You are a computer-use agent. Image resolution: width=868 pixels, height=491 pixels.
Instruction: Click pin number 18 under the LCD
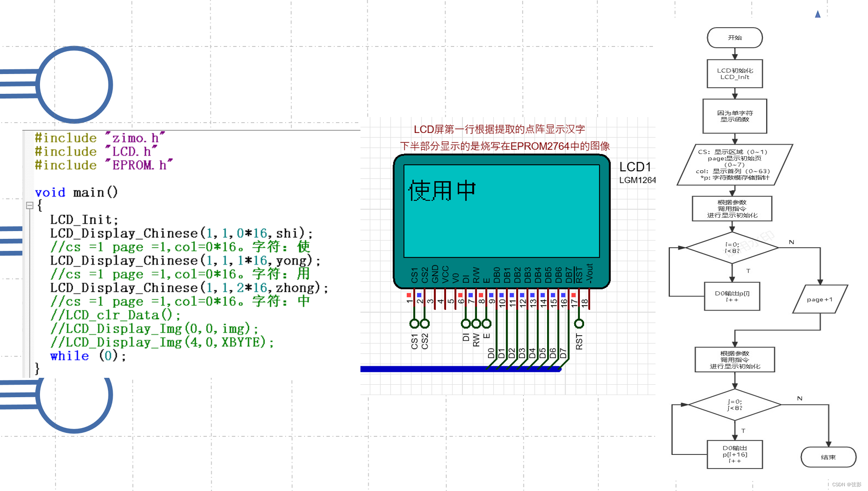584,303
